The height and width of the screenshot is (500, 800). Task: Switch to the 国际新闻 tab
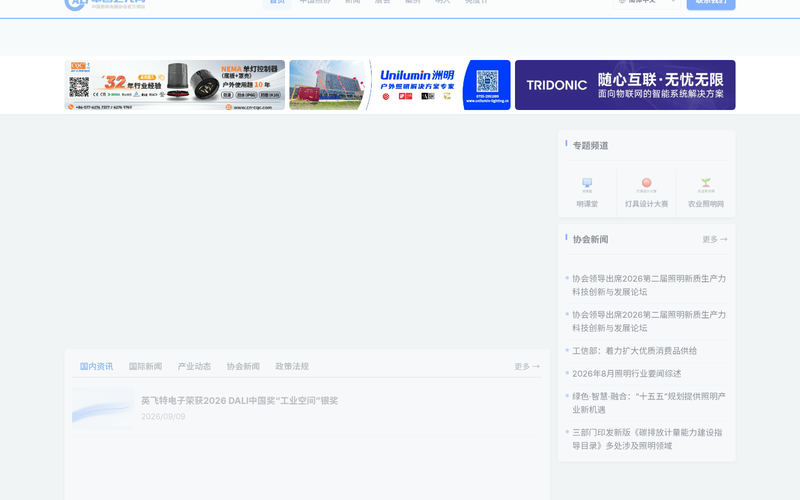coord(145,366)
